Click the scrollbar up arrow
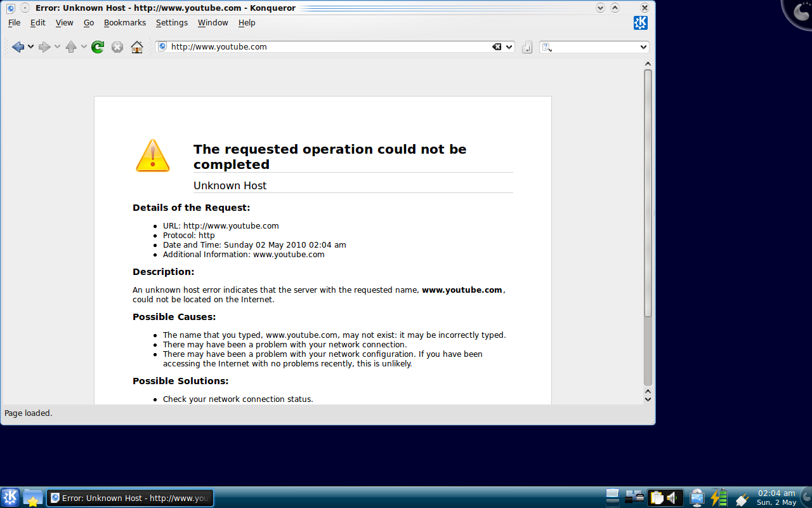Viewport: 812px width, 508px height. coord(648,63)
